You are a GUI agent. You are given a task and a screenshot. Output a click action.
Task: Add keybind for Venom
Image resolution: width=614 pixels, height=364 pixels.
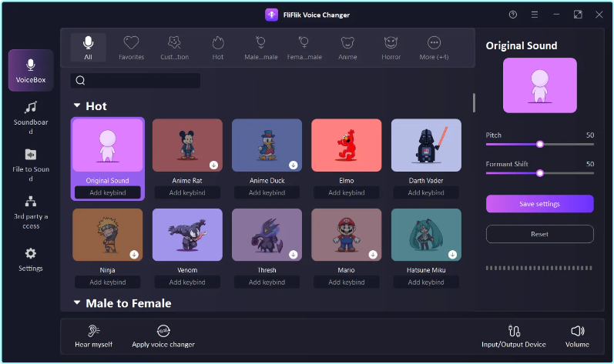tap(187, 282)
